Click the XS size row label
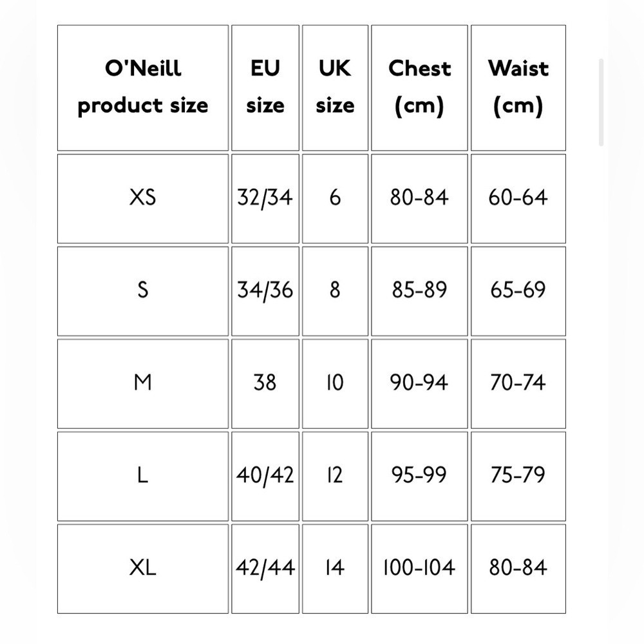The image size is (644, 644). [x=143, y=199]
